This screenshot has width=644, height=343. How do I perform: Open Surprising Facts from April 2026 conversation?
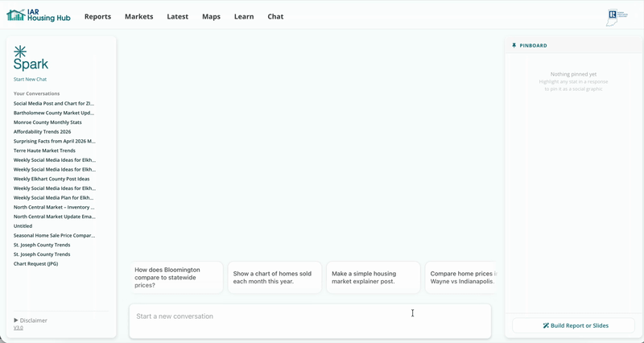pos(54,141)
